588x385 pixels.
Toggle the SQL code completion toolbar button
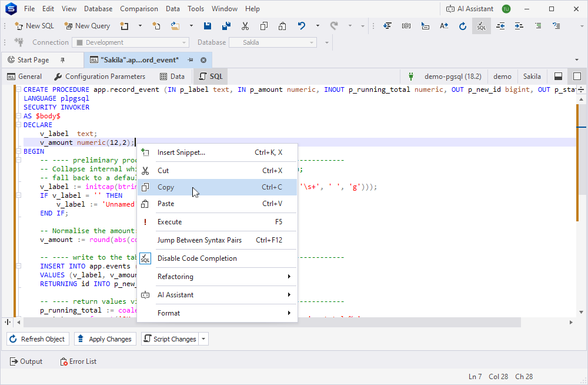click(482, 26)
